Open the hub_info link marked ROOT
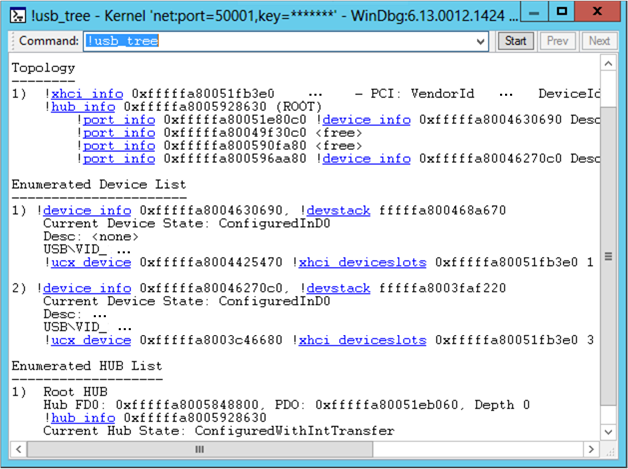 83,107
